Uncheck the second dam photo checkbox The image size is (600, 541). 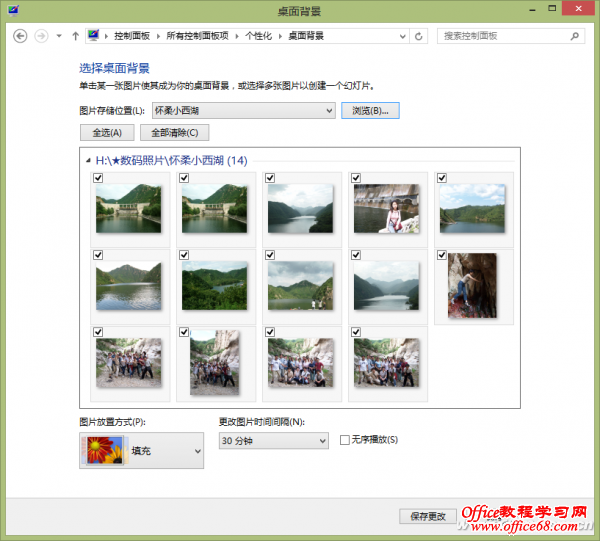(x=184, y=178)
